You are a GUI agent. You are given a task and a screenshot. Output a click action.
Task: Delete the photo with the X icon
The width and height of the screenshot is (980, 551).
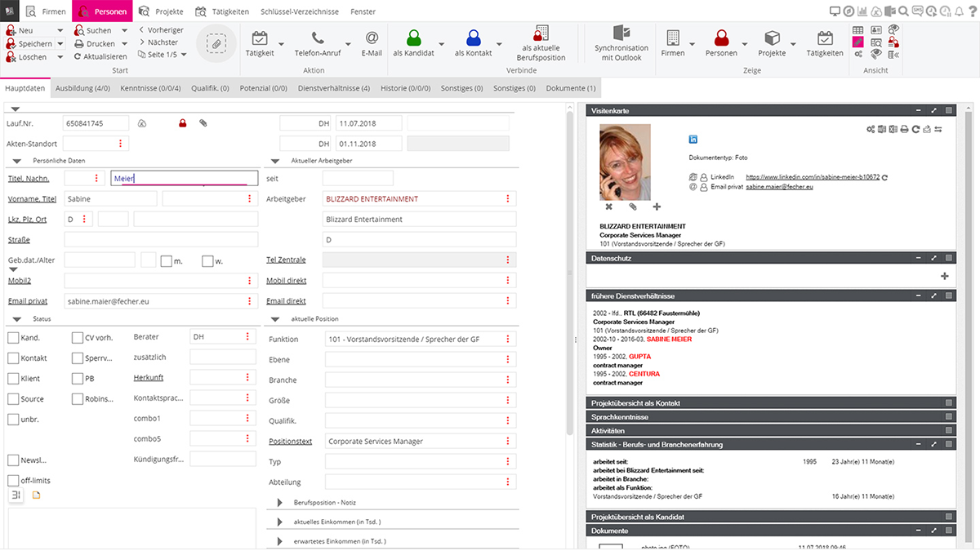[x=608, y=207]
